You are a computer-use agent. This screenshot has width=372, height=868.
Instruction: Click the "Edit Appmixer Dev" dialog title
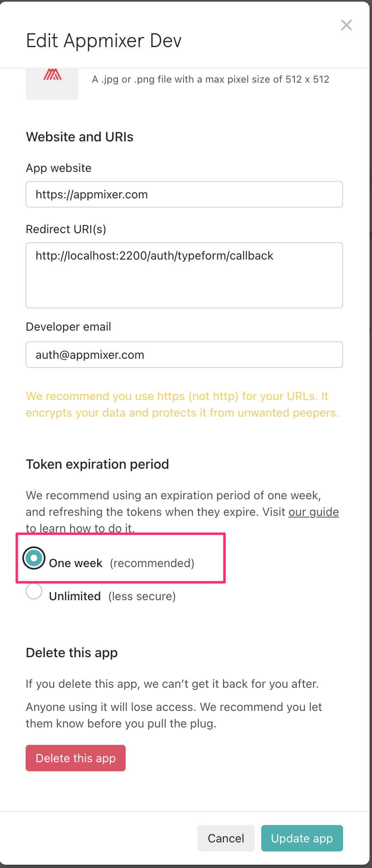[104, 41]
